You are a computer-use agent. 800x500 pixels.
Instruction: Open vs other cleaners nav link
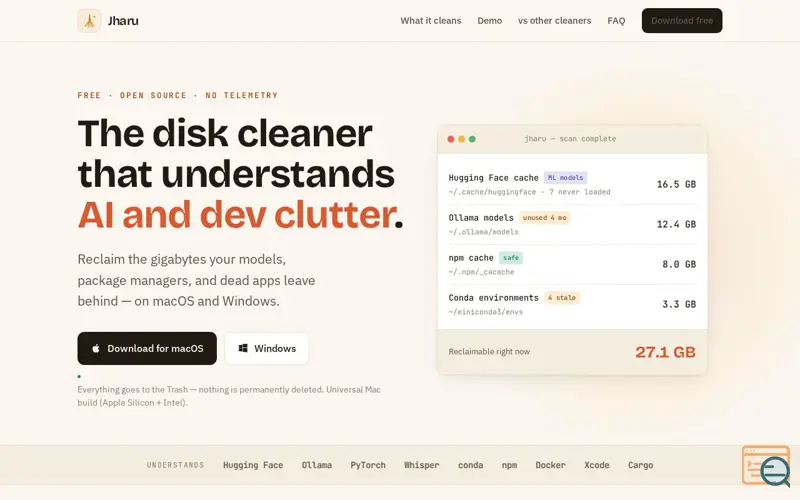coord(554,21)
